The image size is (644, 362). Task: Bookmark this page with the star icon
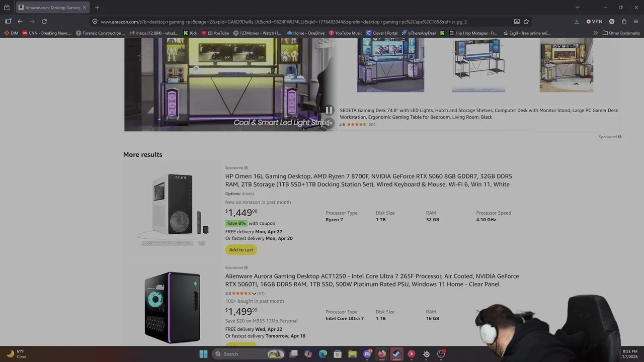pyautogui.click(x=526, y=22)
